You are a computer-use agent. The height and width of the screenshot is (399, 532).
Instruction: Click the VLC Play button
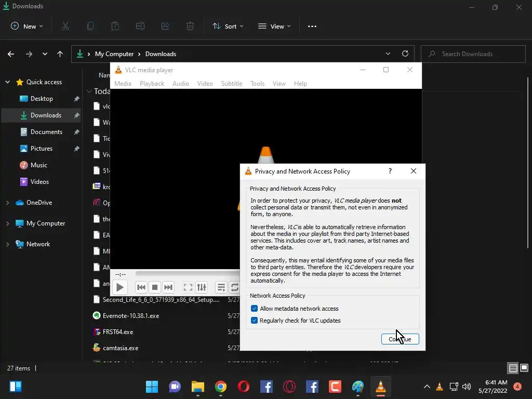point(120,287)
